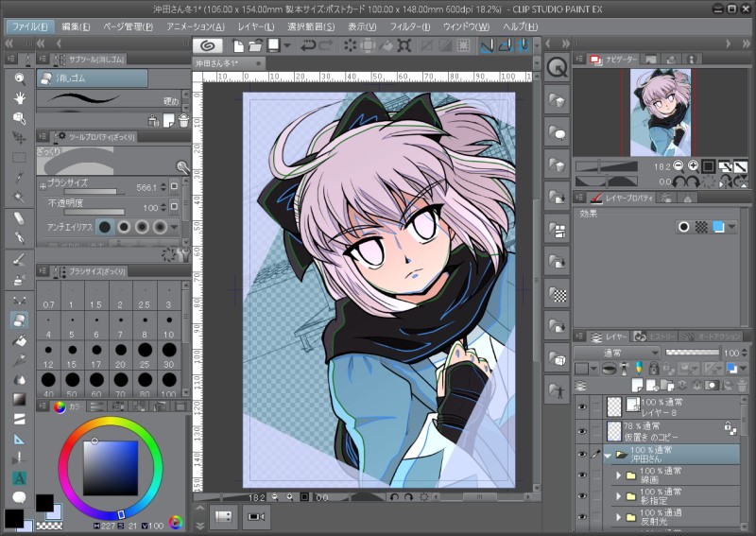Open Quick Access panel icon
756x536 pixels.
pyautogui.click(x=558, y=68)
